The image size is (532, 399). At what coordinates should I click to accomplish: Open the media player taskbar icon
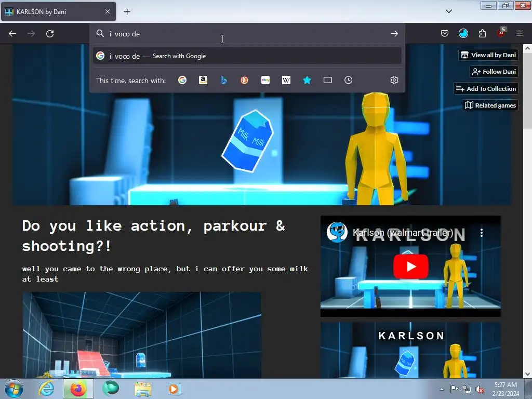coord(175,389)
